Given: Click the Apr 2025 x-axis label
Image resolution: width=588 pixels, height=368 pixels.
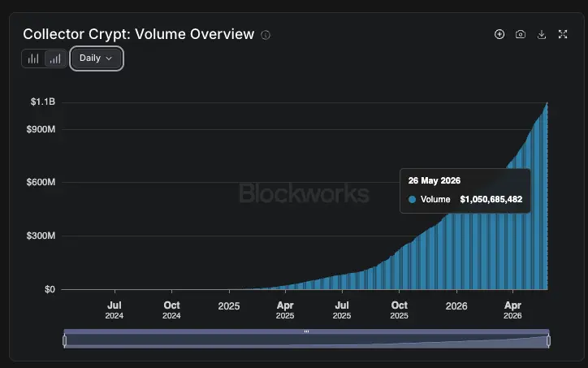Looking at the screenshot, I should (x=285, y=310).
